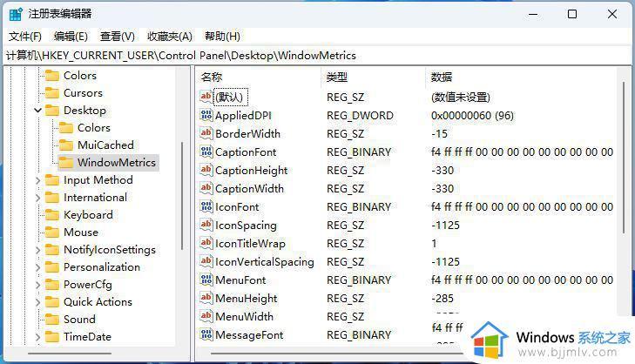The image size is (635, 364).
Task: Select the Personalization tree item
Action: [102, 266]
